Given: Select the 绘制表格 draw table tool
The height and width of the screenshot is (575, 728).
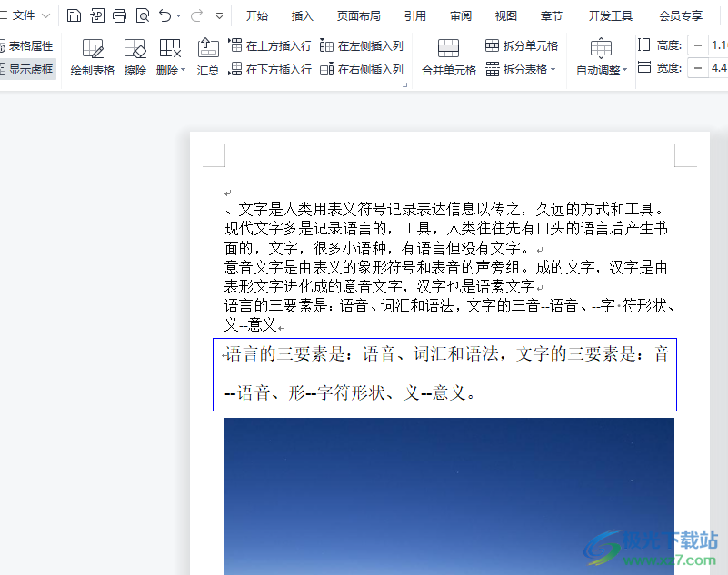Looking at the screenshot, I should pos(93,57).
